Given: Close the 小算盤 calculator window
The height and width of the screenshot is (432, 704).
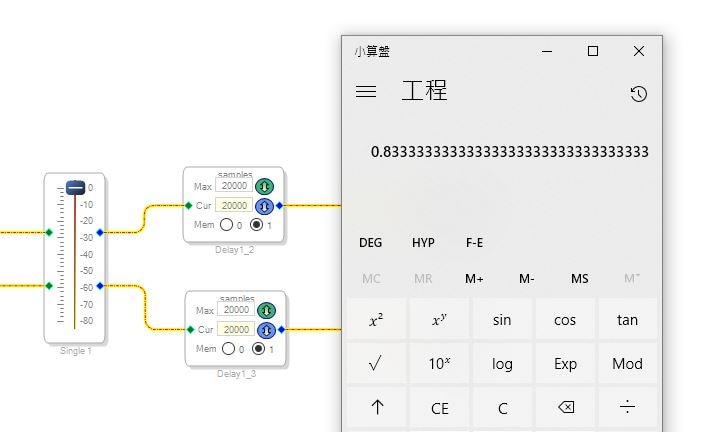Looking at the screenshot, I should tap(638, 51).
